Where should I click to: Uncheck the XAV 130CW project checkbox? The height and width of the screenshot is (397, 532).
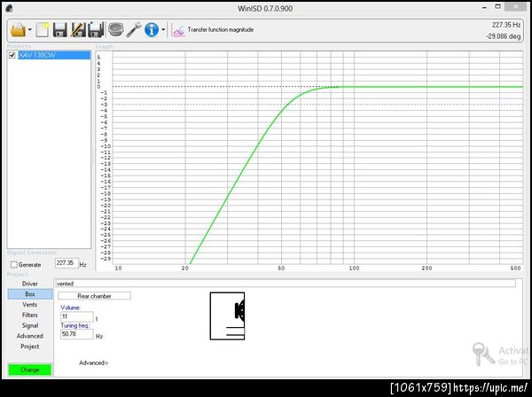coord(12,55)
